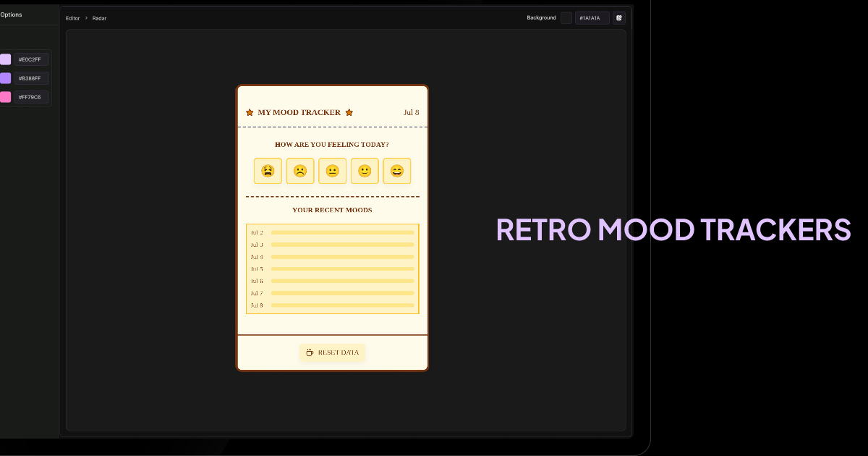Click the Jul 5 mood bar in recent moods

click(x=343, y=269)
